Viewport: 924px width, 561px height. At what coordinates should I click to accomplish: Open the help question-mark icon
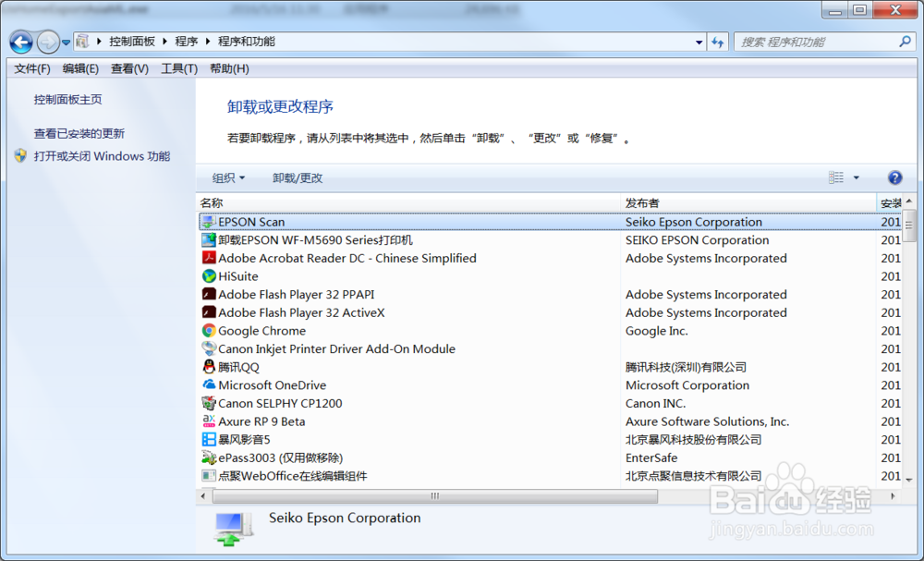click(x=894, y=177)
